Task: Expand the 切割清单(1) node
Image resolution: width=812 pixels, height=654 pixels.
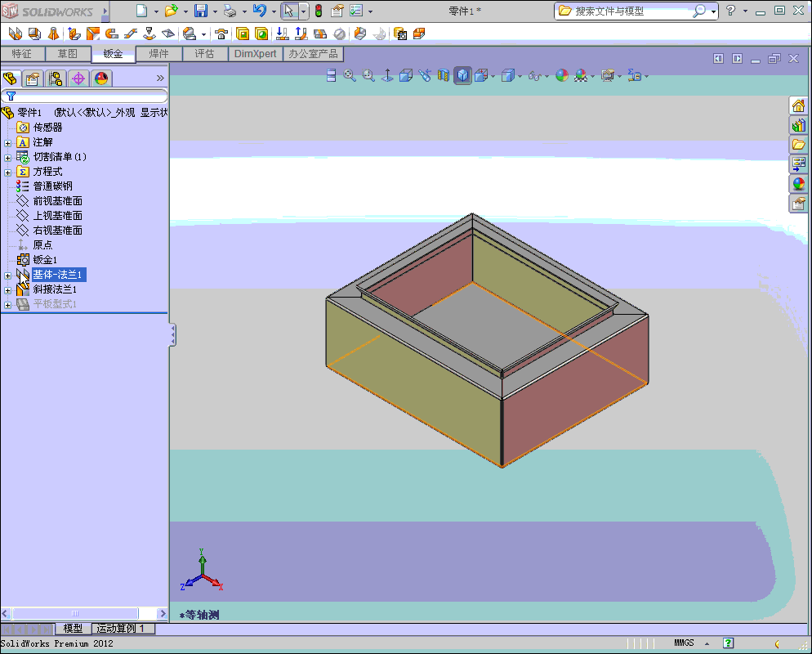Action: [x=8, y=158]
